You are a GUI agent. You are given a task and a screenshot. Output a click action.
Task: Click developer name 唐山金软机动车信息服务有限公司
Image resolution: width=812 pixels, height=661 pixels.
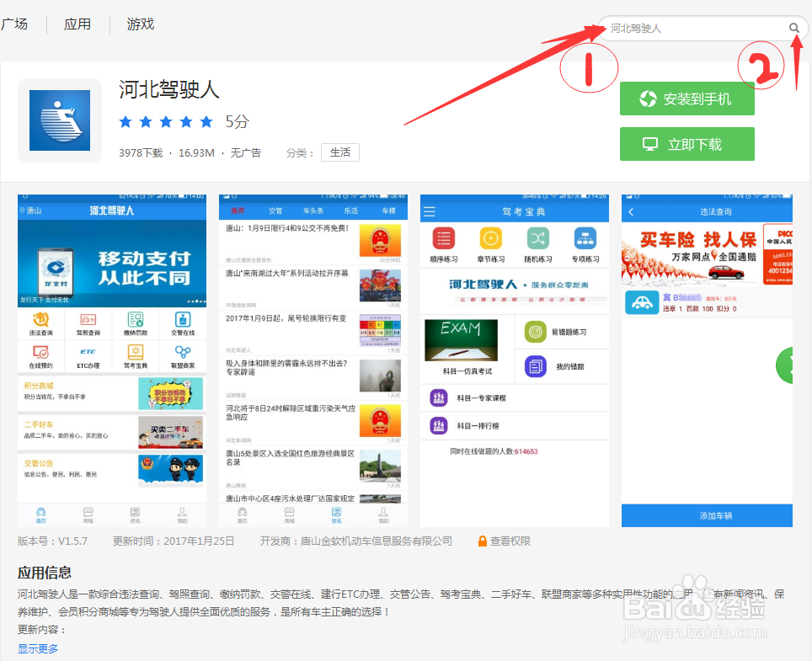pyautogui.click(x=377, y=541)
